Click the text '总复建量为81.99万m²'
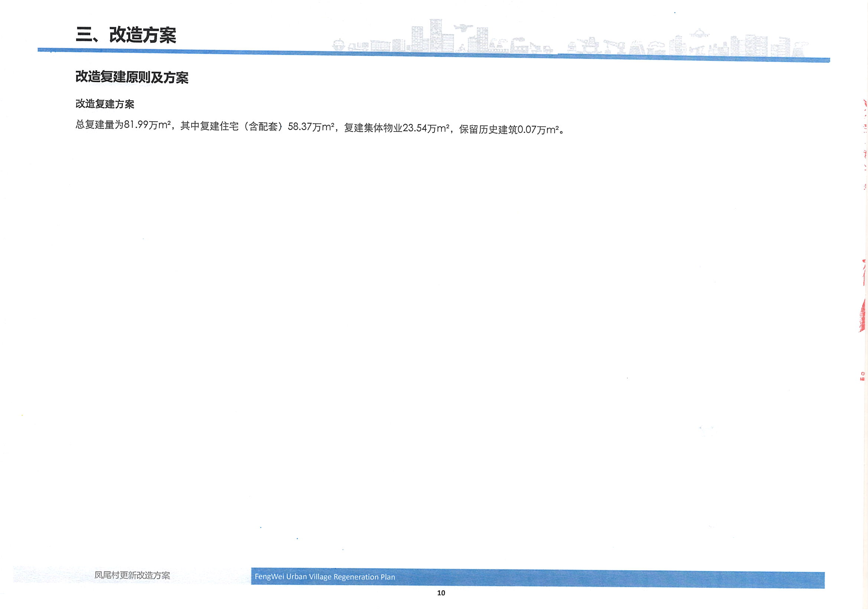This screenshot has height=614, width=868. [x=123, y=124]
